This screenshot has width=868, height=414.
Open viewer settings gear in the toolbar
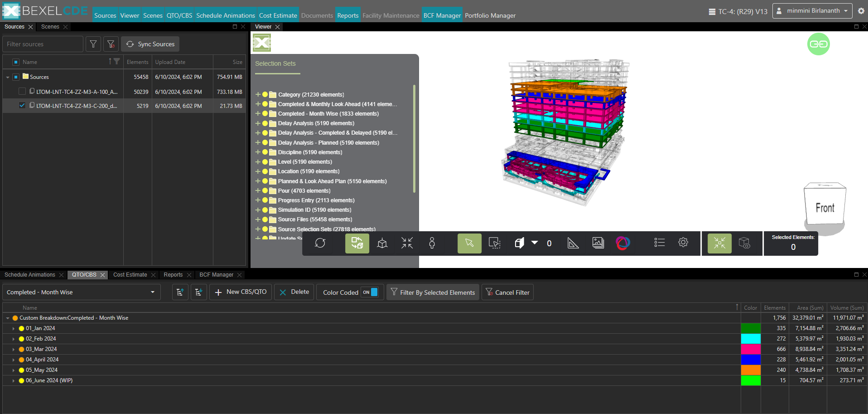[x=683, y=243]
